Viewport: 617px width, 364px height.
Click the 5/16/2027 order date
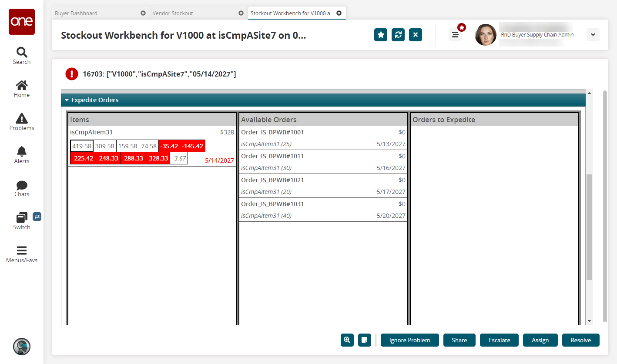[391, 168]
